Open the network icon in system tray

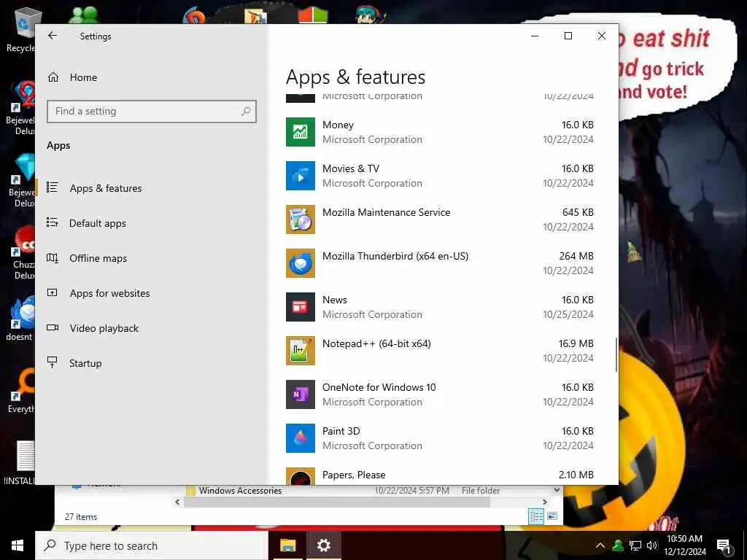[x=635, y=545]
